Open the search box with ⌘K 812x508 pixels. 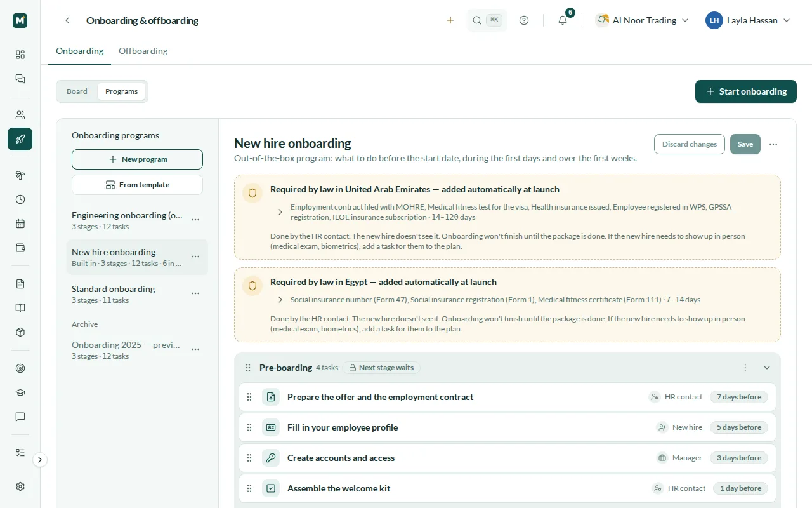[x=487, y=20]
